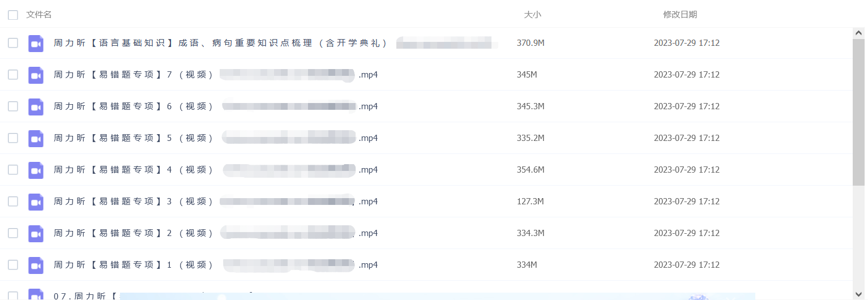The width and height of the screenshot is (868, 300).
Task: Check the box for 易错题专项 1 video
Action: coord(13,265)
